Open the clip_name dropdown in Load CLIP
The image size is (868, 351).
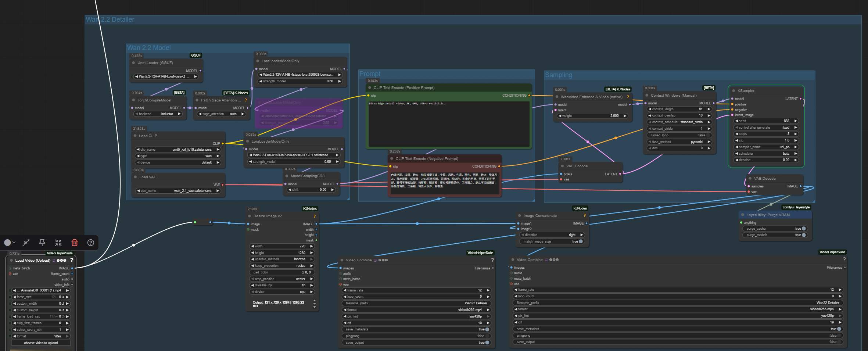click(x=178, y=150)
